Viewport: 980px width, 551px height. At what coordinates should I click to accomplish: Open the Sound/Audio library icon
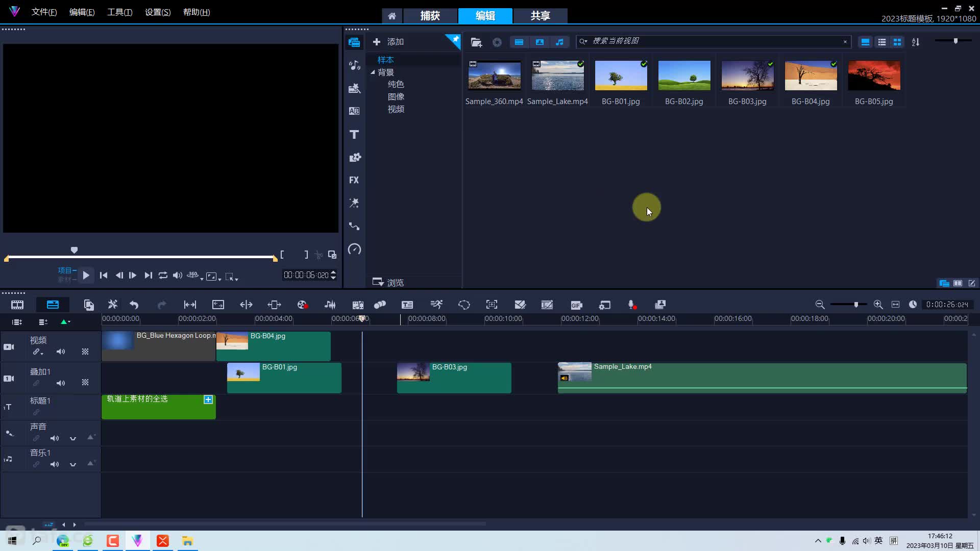[354, 65]
